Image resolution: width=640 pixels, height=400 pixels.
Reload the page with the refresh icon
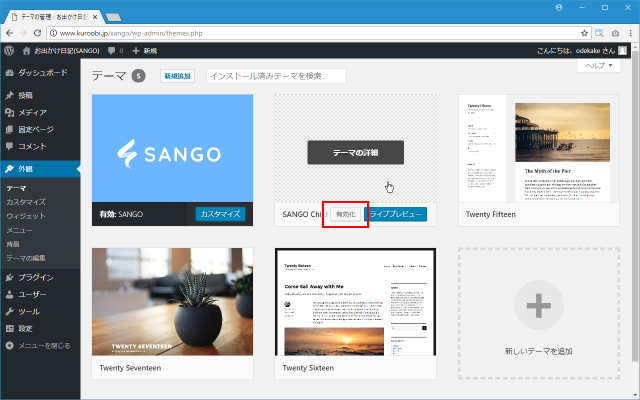click(x=37, y=33)
